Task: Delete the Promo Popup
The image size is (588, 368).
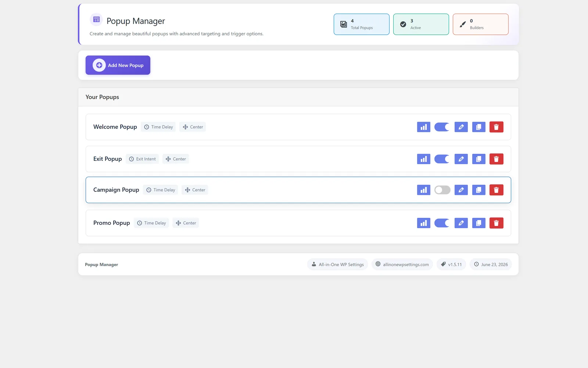Action: pyautogui.click(x=496, y=223)
